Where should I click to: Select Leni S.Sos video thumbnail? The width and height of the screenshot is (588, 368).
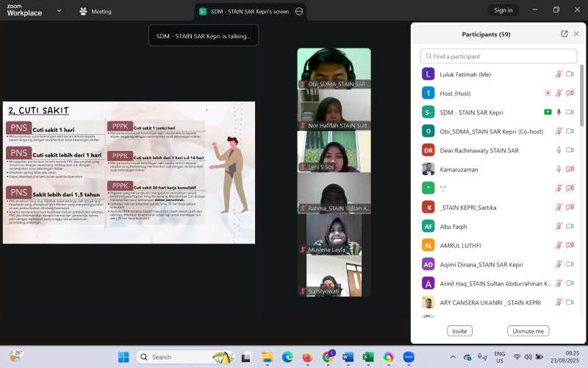click(334, 152)
